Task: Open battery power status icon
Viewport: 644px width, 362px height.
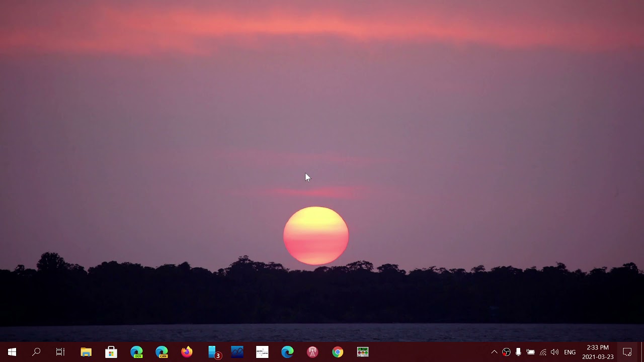Action: pos(530,352)
